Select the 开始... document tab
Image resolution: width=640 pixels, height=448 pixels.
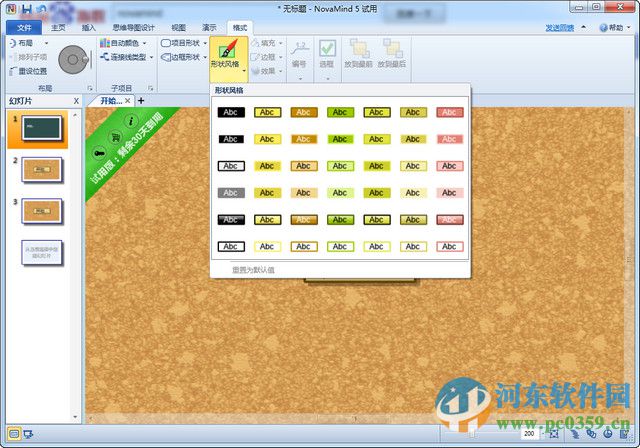pos(111,101)
